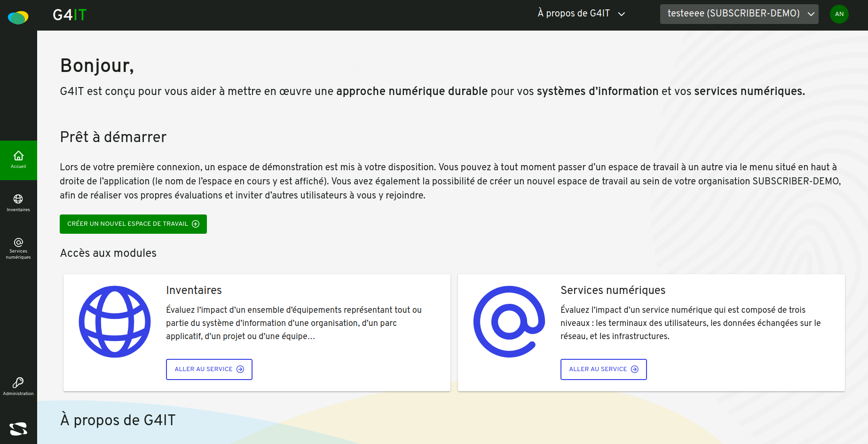Image resolution: width=868 pixels, height=444 pixels.
Task: Click the chevron next to À propos de G4IT
Action: click(622, 14)
